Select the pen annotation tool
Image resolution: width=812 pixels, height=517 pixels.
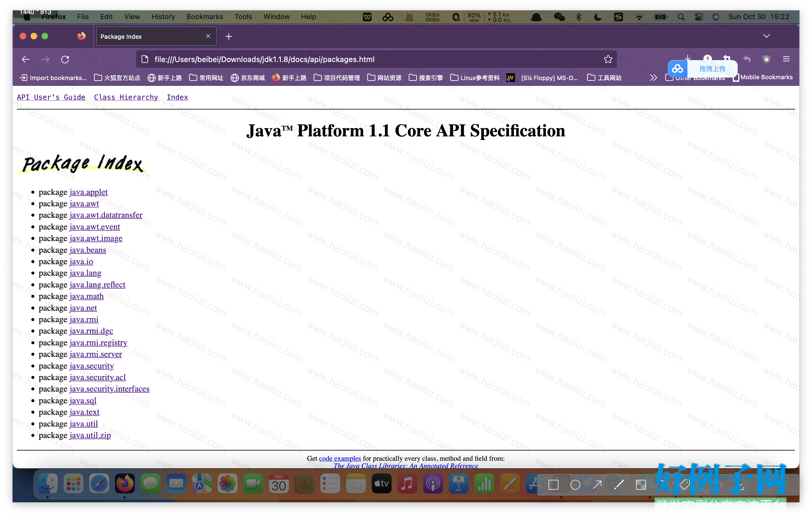[619, 485]
